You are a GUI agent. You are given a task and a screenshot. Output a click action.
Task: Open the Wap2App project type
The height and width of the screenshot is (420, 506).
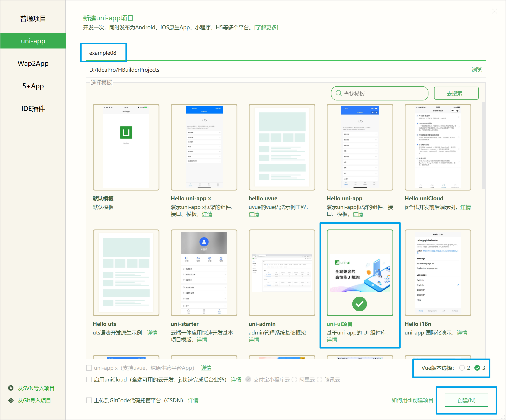tap(33, 63)
